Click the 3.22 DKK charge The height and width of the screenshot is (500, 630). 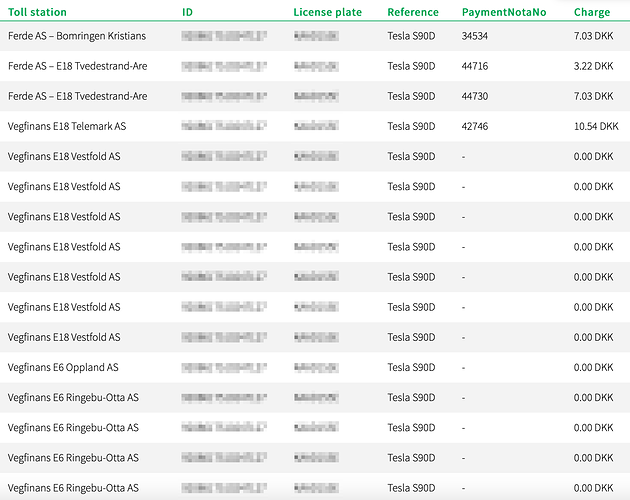pos(593,66)
